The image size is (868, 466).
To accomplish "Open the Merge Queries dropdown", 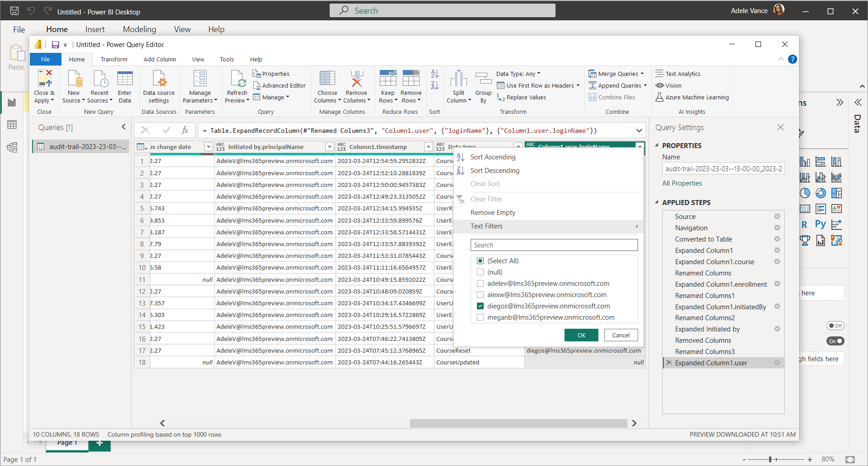I will 642,74.
